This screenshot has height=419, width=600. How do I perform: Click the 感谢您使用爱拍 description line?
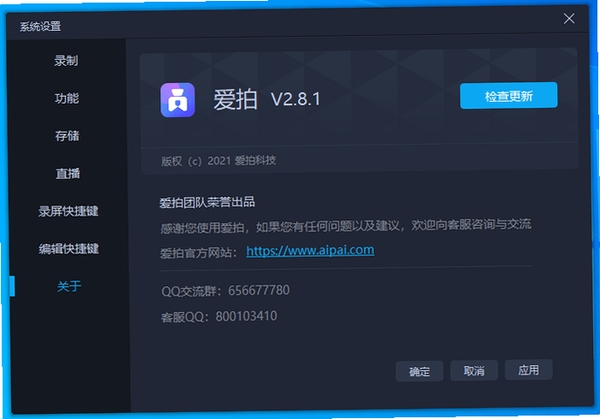click(x=346, y=226)
